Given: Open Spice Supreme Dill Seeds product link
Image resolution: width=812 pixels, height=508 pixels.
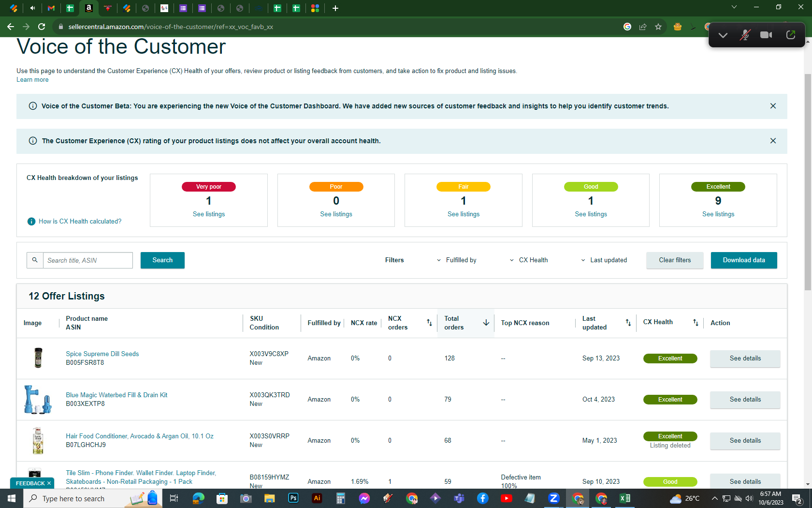Looking at the screenshot, I should [102, 354].
